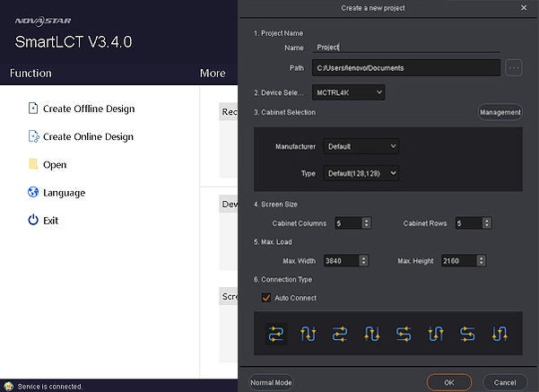Click the Exit power icon
Viewport: 539px width, 392px height.
pyautogui.click(x=33, y=220)
